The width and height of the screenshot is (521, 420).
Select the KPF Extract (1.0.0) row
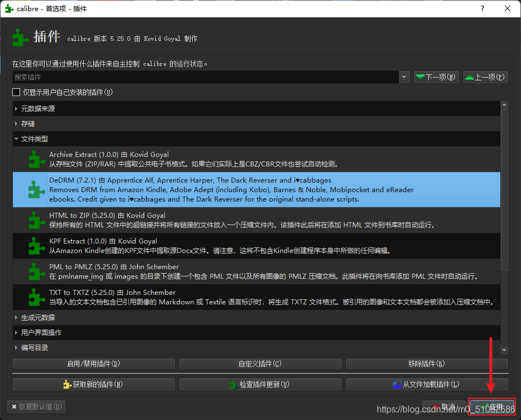pos(257,246)
